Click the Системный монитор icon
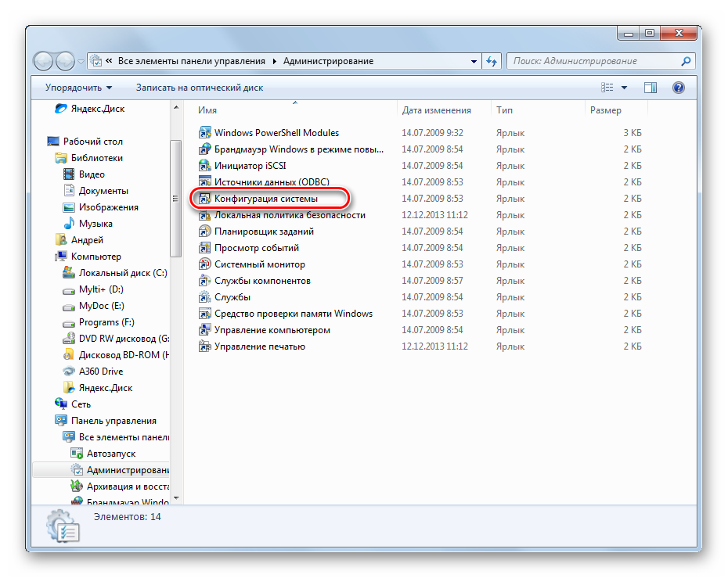The width and height of the screenshot is (728, 578). click(205, 264)
